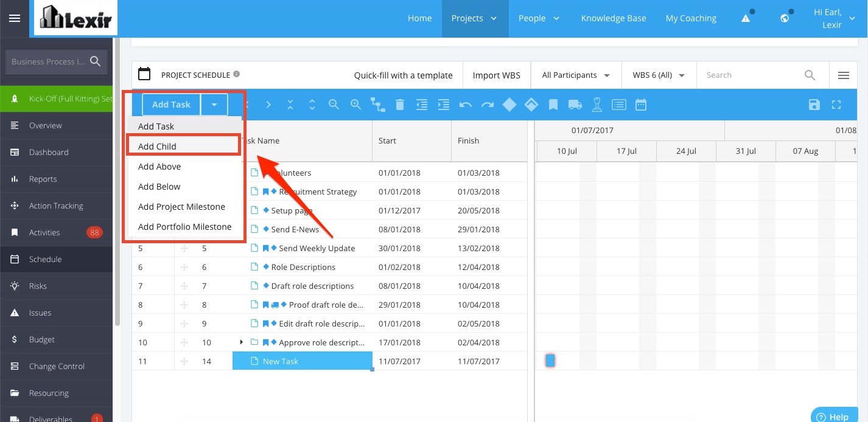Open the Add Task dropdown arrow
Screen dimensions: 868x422
pyautogui.click(x=214, y=105)
